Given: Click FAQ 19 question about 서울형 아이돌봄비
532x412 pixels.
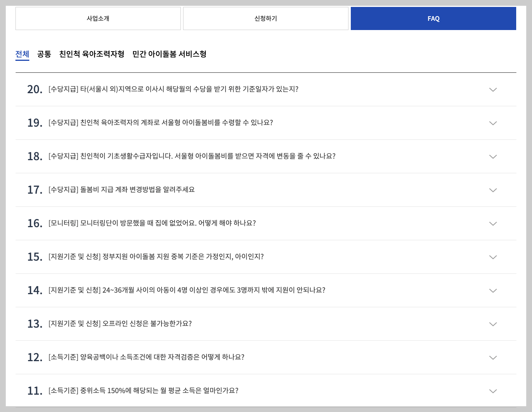Looking at the screenshot, I should tap(161, 123).
